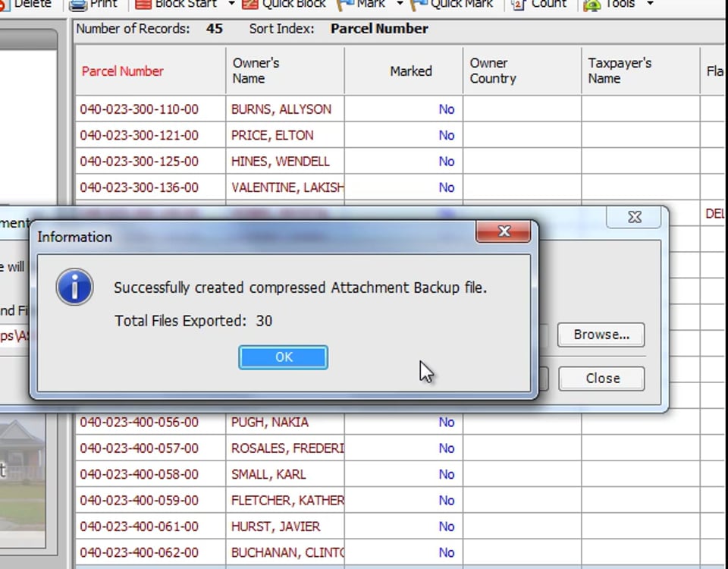Select parcel 040-023-300-125-00
The image size is (728, 569).
click(140, 161)
